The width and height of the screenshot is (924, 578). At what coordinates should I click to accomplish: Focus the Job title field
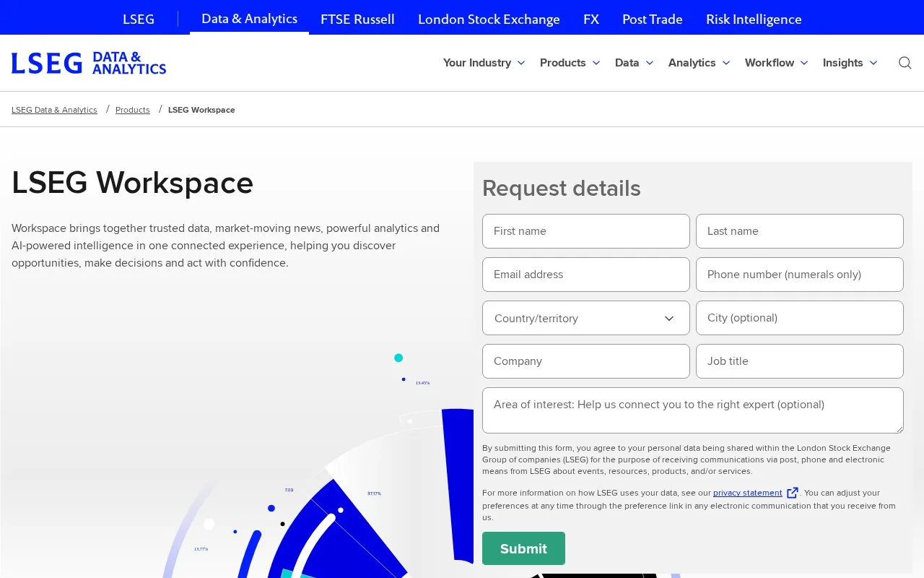(x=799, y=361)
